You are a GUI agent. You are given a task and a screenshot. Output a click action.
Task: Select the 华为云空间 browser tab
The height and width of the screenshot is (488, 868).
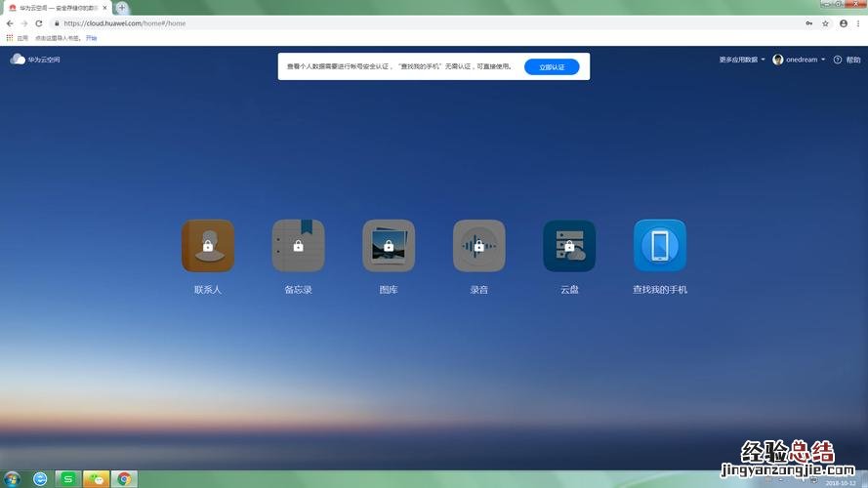[x=59, y=8]
